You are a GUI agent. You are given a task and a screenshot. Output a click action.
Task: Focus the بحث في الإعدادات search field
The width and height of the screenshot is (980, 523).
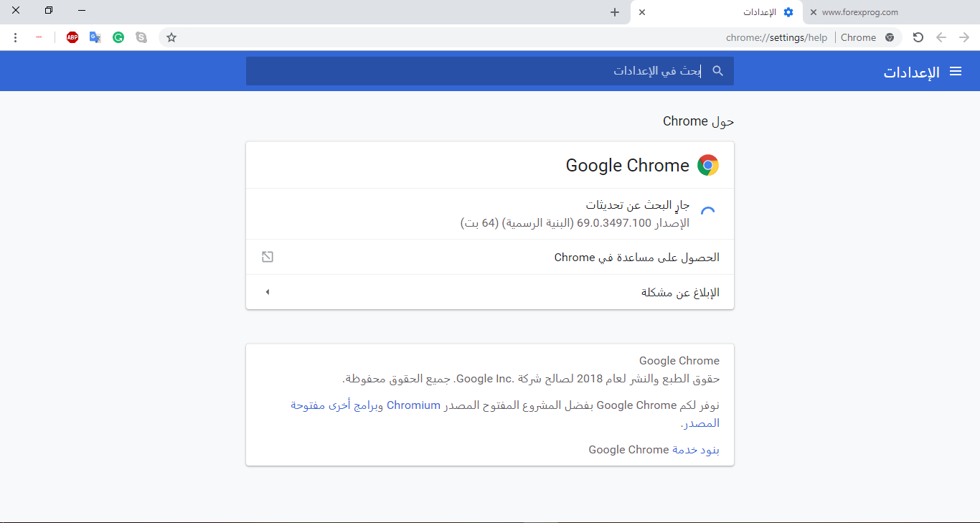(x=490, y=71)
